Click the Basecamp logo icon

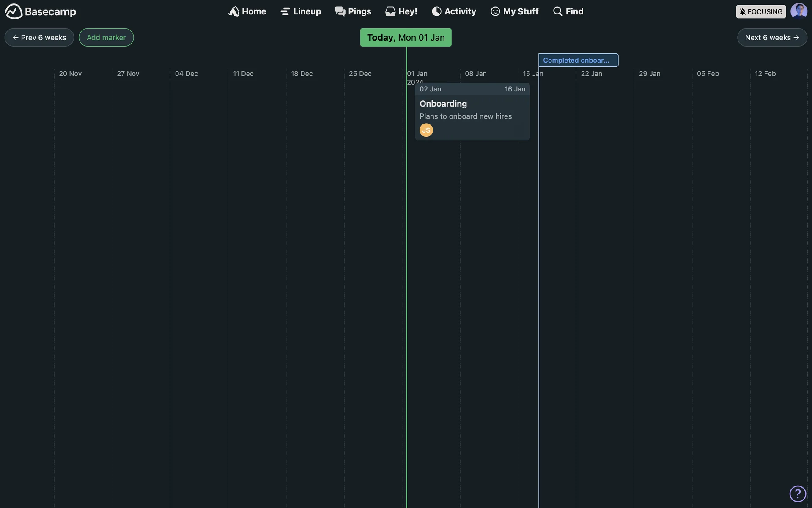[14, 11]
